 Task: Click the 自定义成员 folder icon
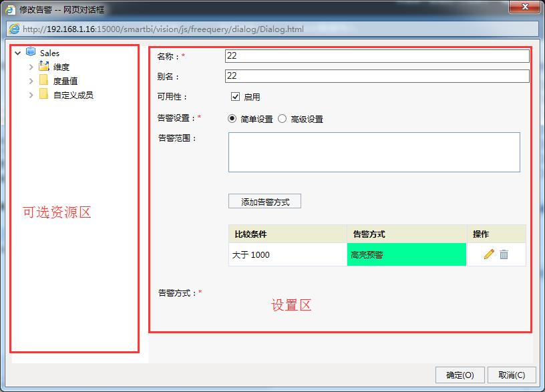point(44,94)
